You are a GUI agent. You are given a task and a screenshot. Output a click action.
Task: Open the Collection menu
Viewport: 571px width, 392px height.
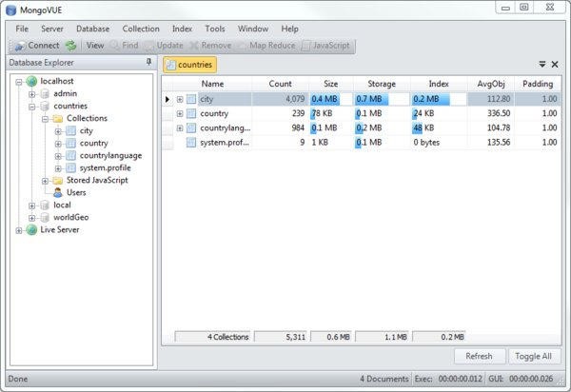pos(141,29)
